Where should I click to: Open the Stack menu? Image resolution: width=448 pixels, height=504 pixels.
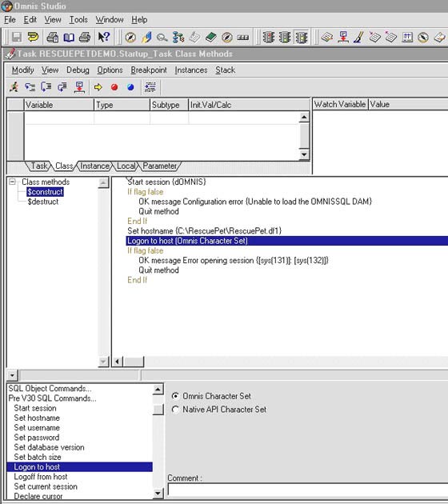[x=226, y=70]
